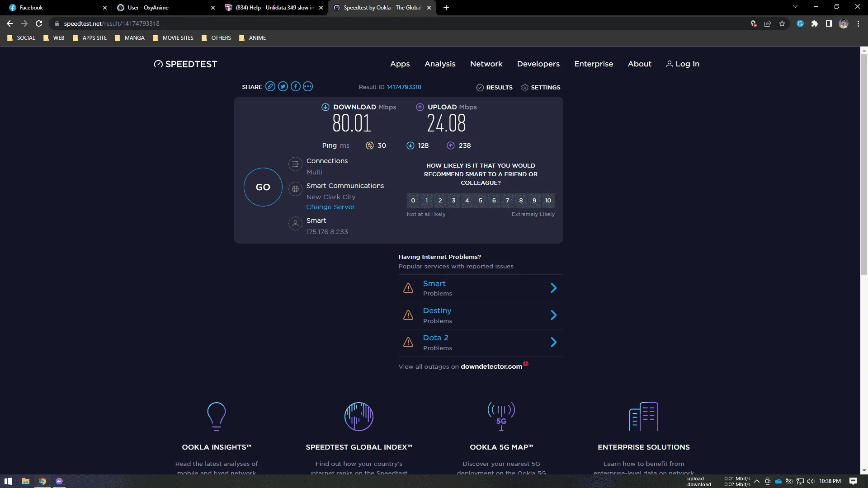Open the Ookla 5G Map icon
Screen dimensions: 868x488
click(501, 417)
